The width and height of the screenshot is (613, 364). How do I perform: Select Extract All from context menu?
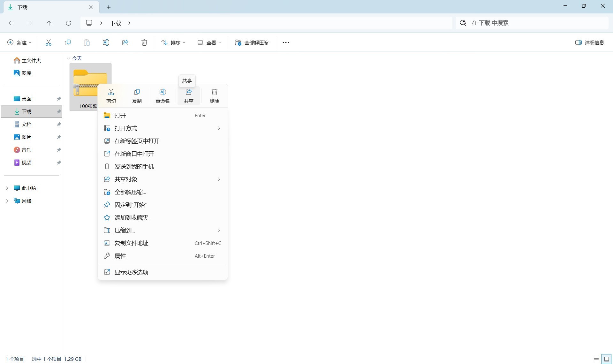[130, 192]
